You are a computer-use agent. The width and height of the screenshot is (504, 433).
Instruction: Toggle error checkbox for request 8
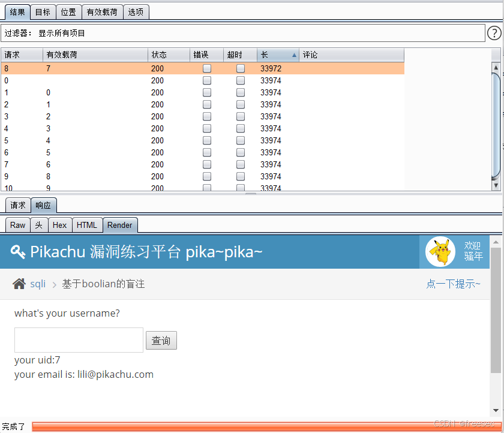pos(207,68)
